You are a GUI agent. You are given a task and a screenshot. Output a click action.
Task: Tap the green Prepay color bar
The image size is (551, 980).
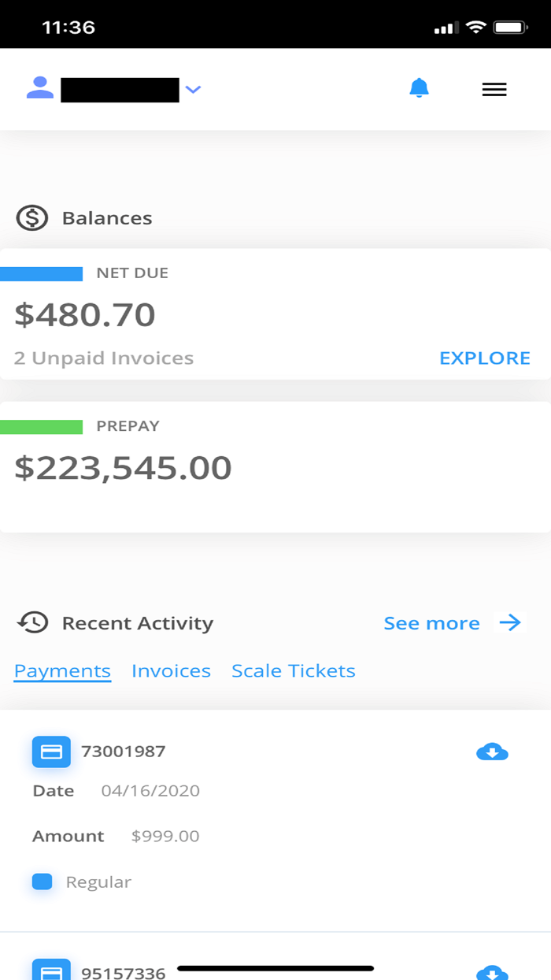(x=41, y=427)
